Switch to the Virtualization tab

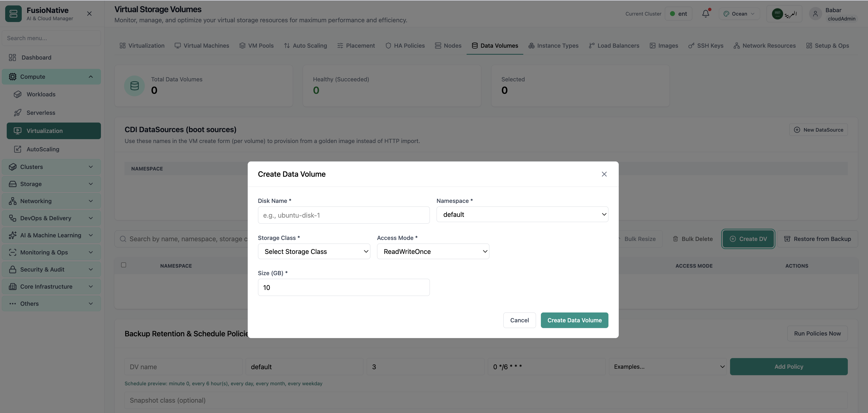pyautogui.click(x=142, y=46)
